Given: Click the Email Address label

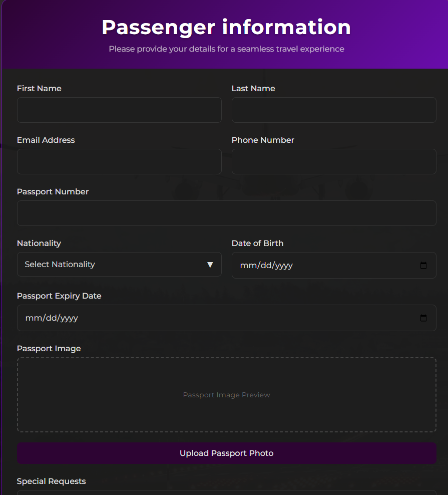Looking at the screenshot, I should pos(46,140).
